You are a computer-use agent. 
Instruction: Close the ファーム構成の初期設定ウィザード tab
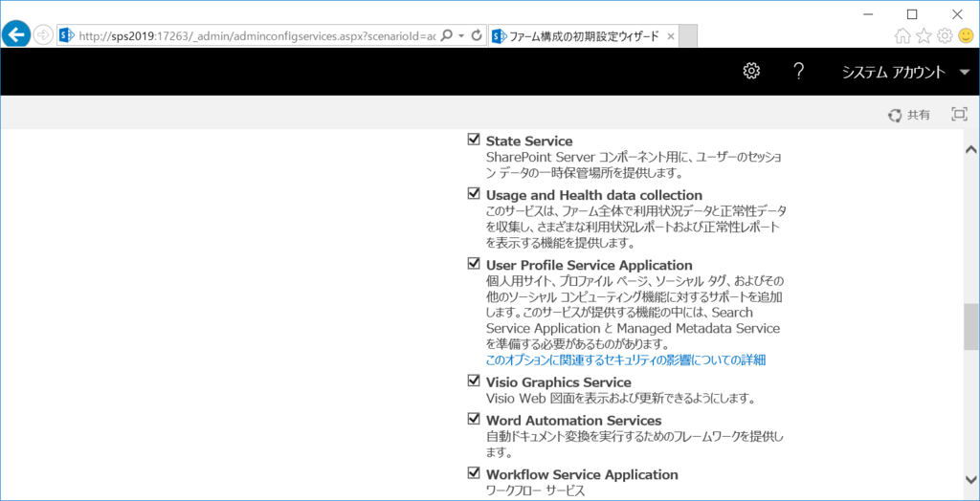[x=670, y=36]
